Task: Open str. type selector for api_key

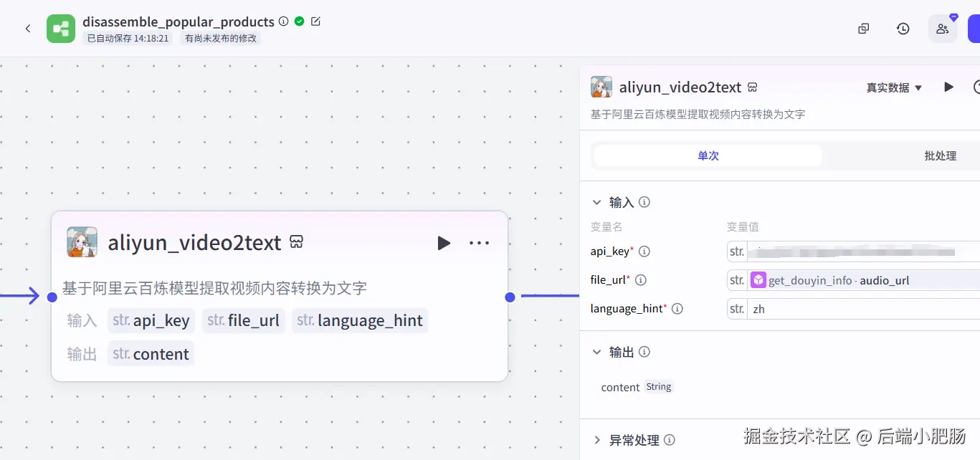Action: coord(737,251)
